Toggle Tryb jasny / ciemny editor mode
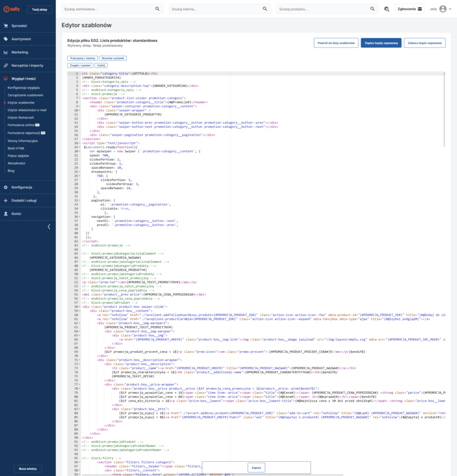457x476 pixels. coord(82,58)
